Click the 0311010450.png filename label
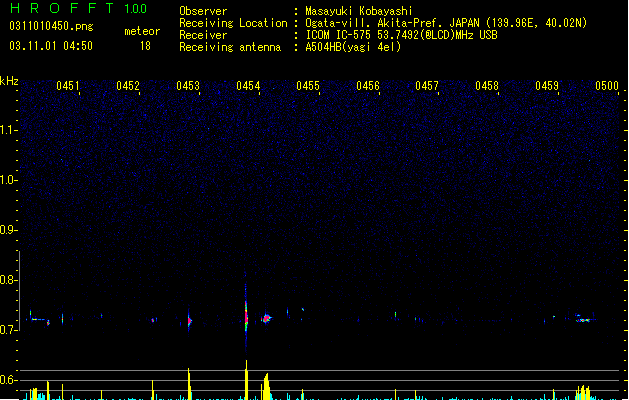This screenshot has width=629, height=400. [51, 26]
